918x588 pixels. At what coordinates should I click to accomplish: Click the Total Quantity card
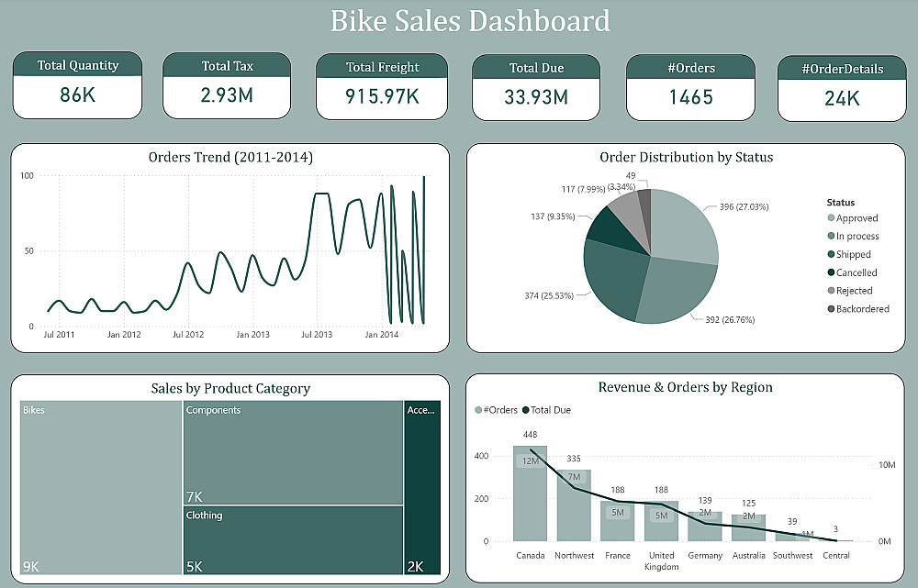click(78, 85)
